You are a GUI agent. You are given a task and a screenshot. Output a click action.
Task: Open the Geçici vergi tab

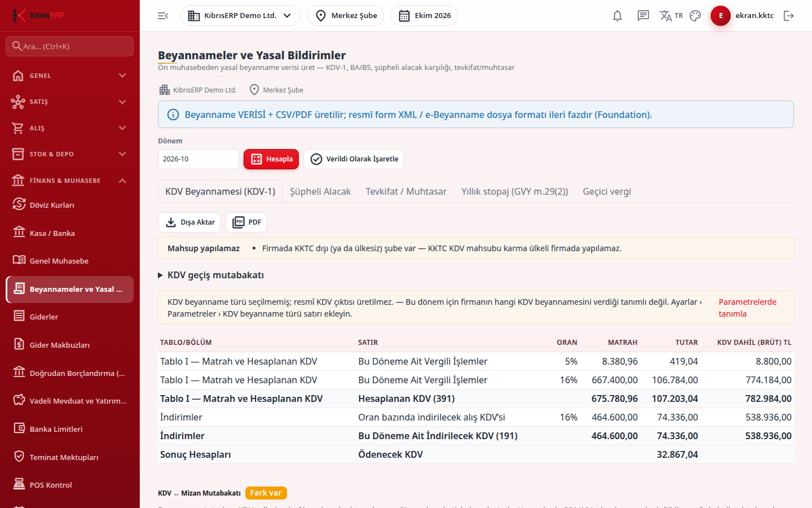click(607, 192)
